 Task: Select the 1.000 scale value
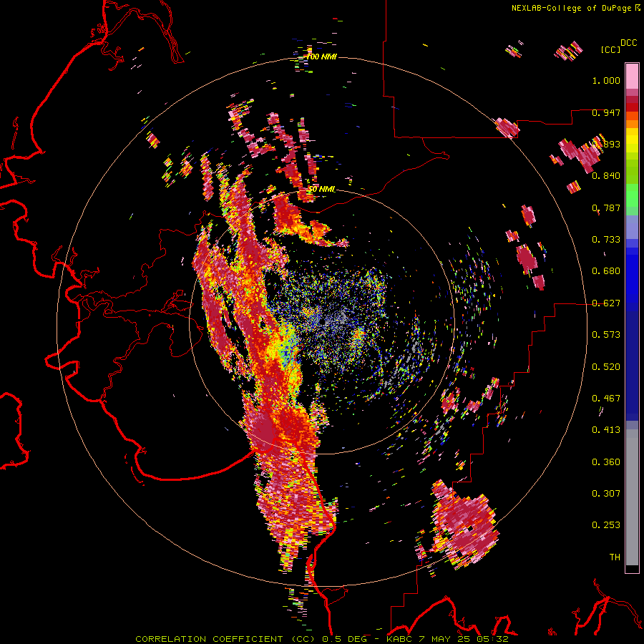pos(606,80)
